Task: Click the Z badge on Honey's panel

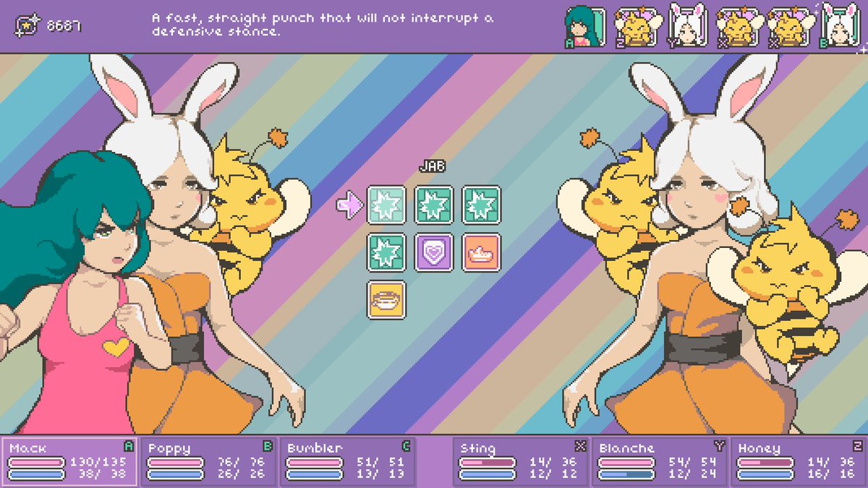Action: click(x=858, y=446)
